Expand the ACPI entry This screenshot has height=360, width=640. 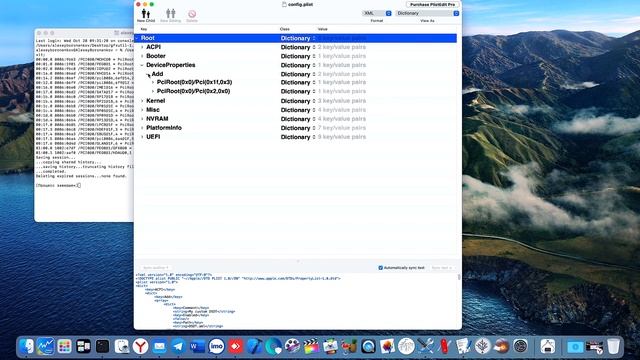[142, 47]
